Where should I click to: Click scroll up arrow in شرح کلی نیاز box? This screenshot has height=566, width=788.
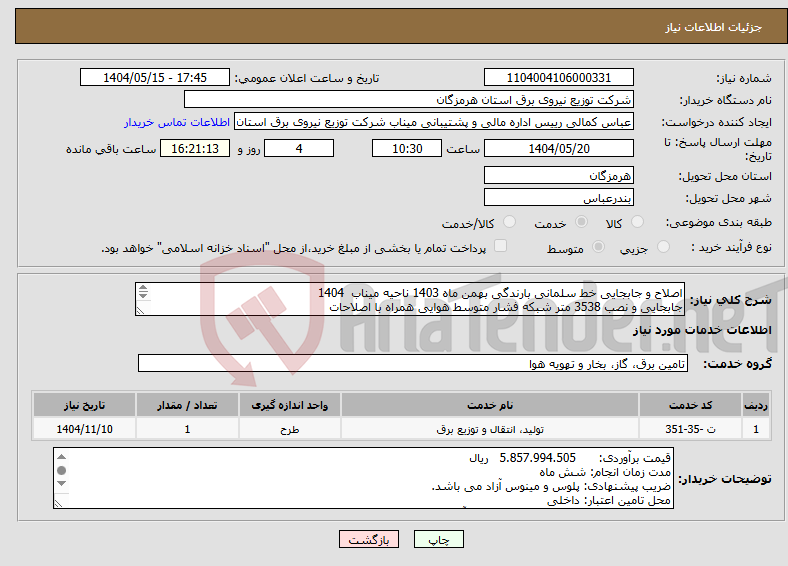143,288
